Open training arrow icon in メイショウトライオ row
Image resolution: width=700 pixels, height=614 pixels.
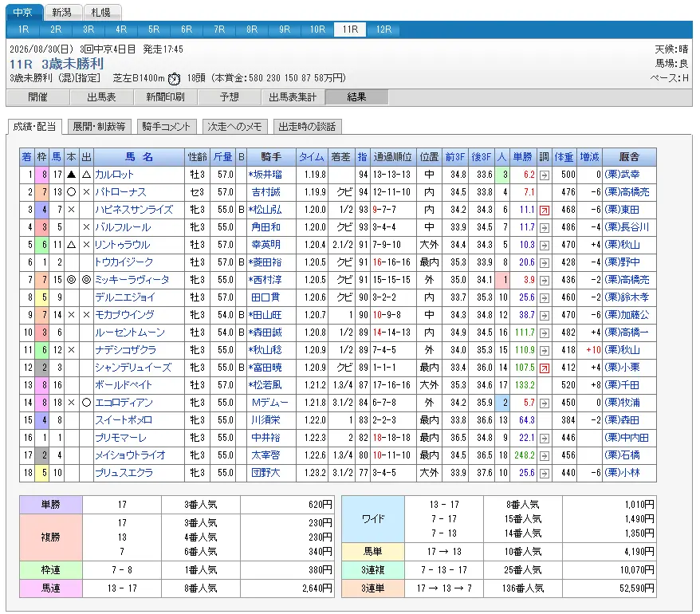pos(545,456)
